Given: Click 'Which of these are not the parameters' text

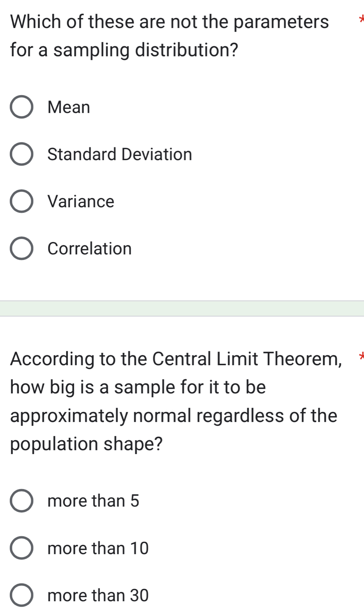Looking at the screenshot, I should coord(169,22).
